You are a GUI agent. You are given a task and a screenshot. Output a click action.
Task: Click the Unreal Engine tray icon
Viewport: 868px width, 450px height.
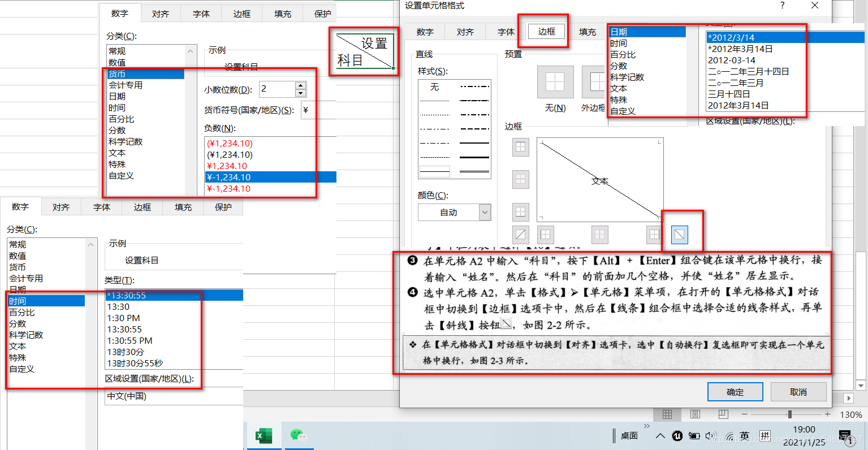point(677,436)
